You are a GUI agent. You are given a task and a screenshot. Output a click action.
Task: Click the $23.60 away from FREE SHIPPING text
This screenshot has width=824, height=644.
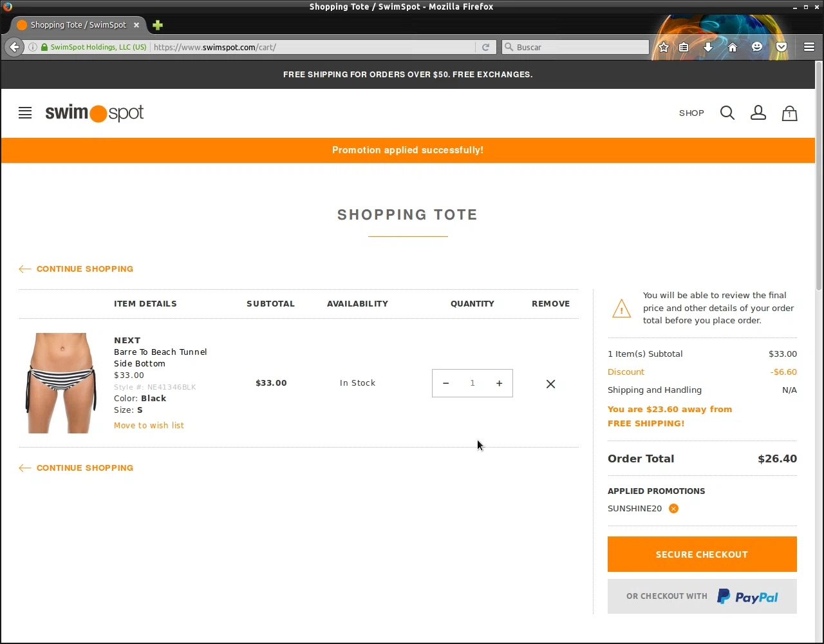tap(669, 416)
